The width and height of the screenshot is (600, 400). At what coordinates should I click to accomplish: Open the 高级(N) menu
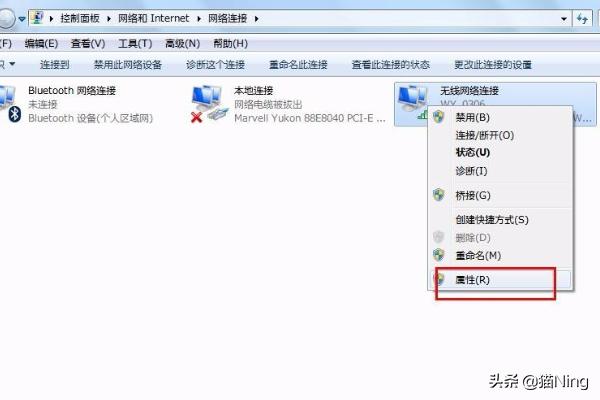tap(183, 43)
